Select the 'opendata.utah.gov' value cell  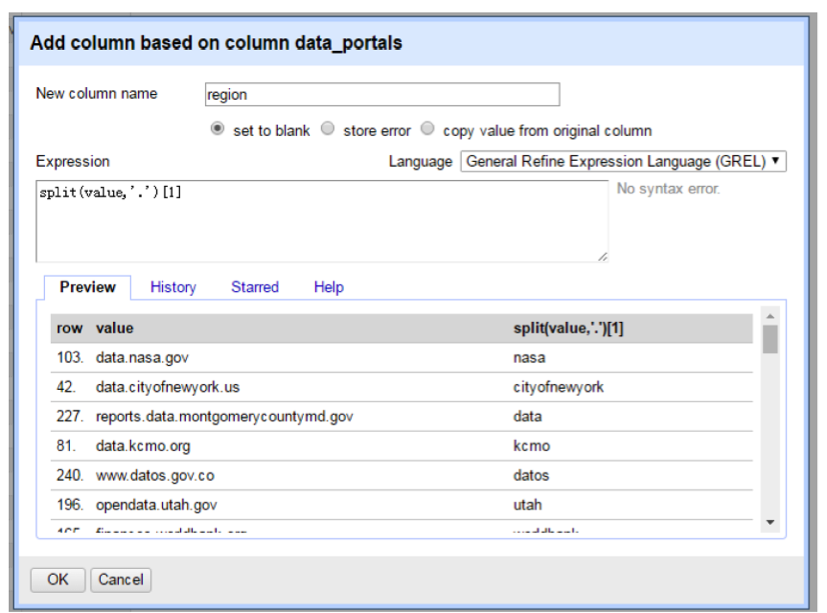[156, 505]
